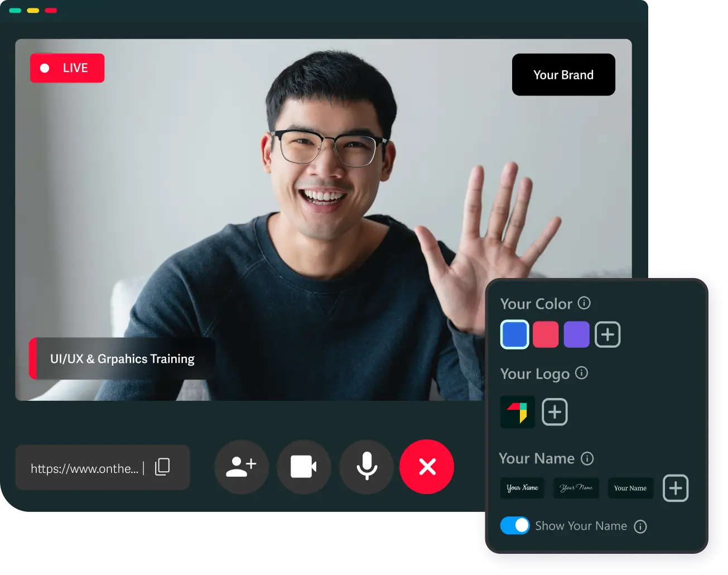Click the Your Color info icon
The height and width of the screenshot is (575, 728).
point(585,303)
